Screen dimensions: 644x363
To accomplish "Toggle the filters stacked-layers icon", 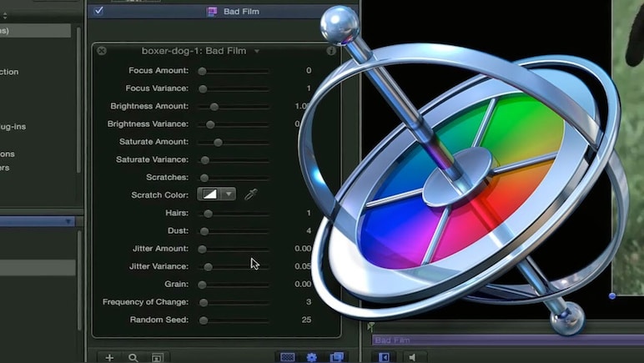I will tap(337, 357).
